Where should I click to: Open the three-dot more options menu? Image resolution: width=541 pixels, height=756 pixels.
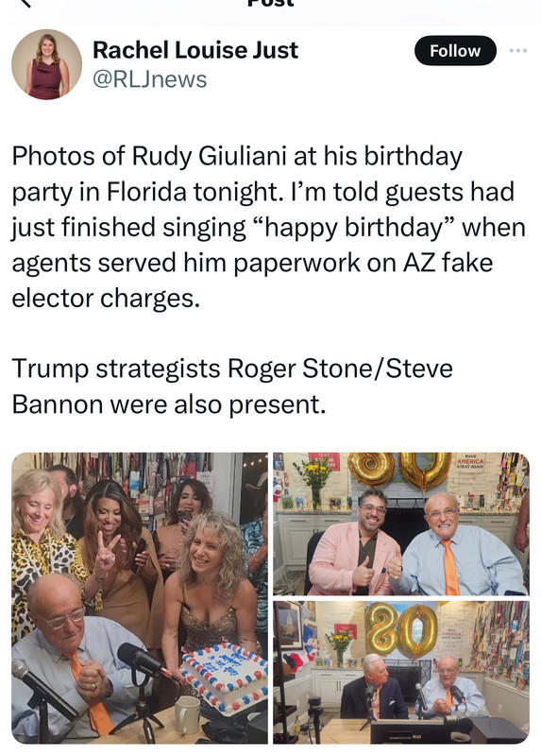518,50
